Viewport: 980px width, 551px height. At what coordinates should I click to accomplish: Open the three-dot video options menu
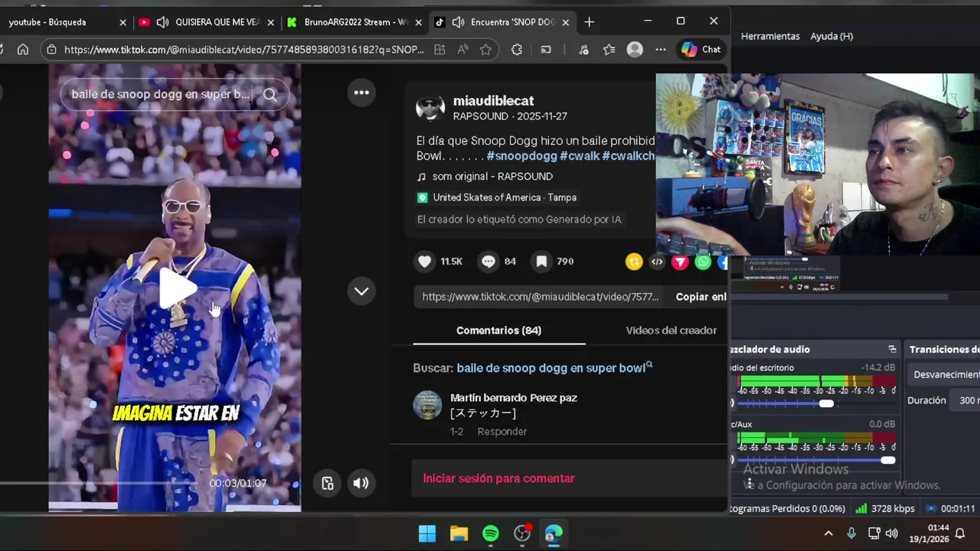[x=361, y=93]
